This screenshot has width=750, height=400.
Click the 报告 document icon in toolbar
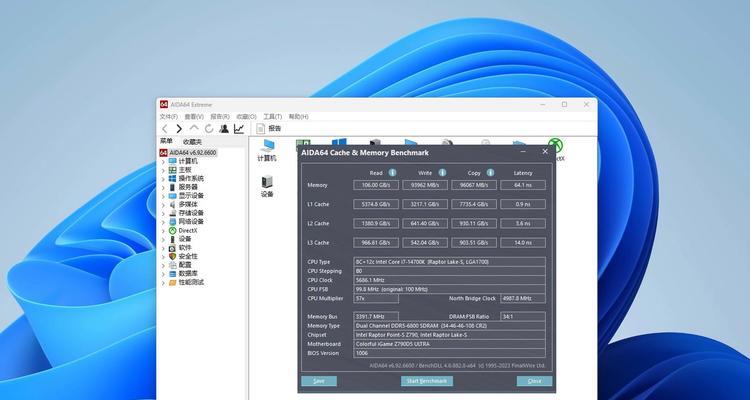tap(261, 129)
